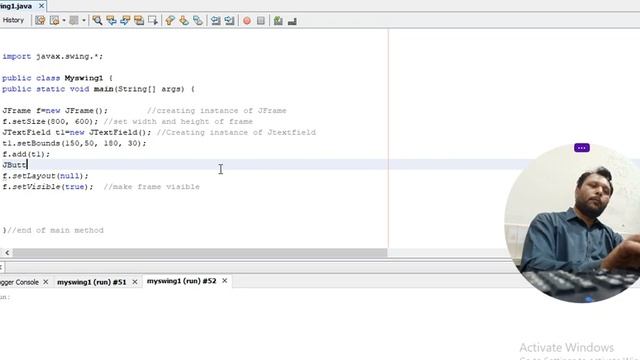Click the Back navigation icon
The image size is (640, 360).
point(54,20)
